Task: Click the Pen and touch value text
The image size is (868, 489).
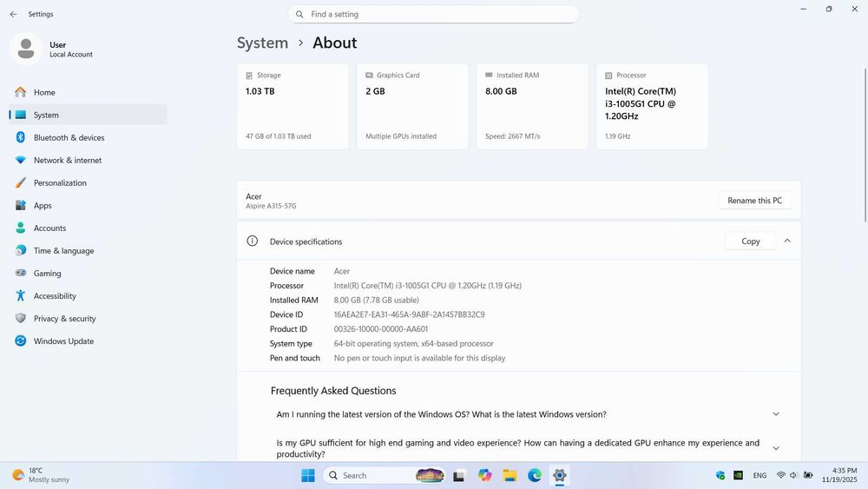Action: coord(419,358)
